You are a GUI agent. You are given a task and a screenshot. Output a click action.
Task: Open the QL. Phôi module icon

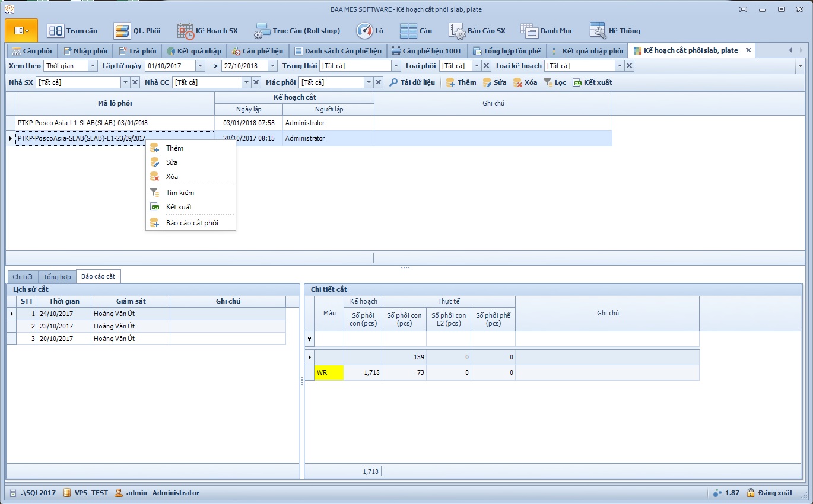click(x=122, y=31)
